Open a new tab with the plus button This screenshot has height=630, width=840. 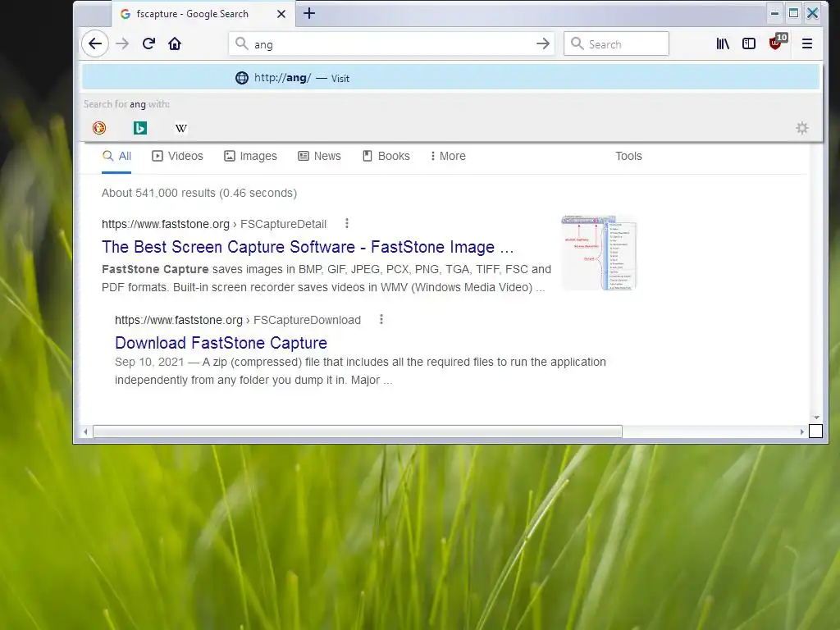click(x=309, y=13)
